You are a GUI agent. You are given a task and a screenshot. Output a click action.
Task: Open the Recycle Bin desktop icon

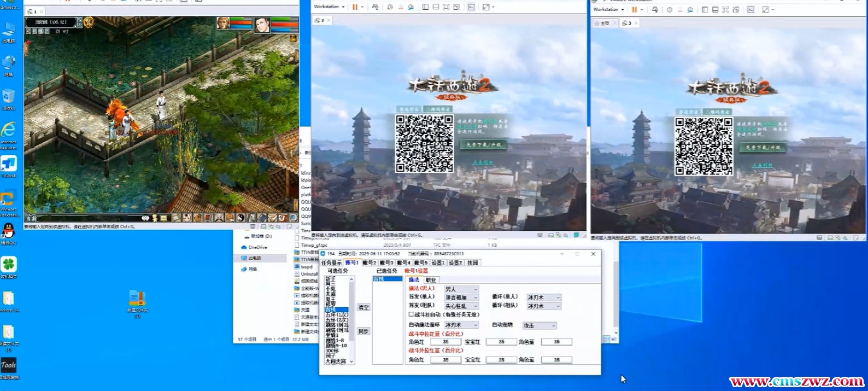point(9,98)
